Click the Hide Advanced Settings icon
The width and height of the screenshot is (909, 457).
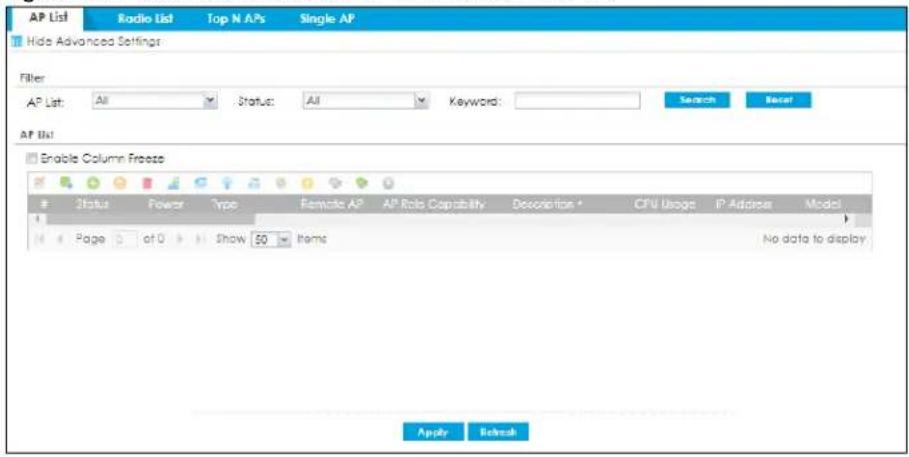click(16, 41)
